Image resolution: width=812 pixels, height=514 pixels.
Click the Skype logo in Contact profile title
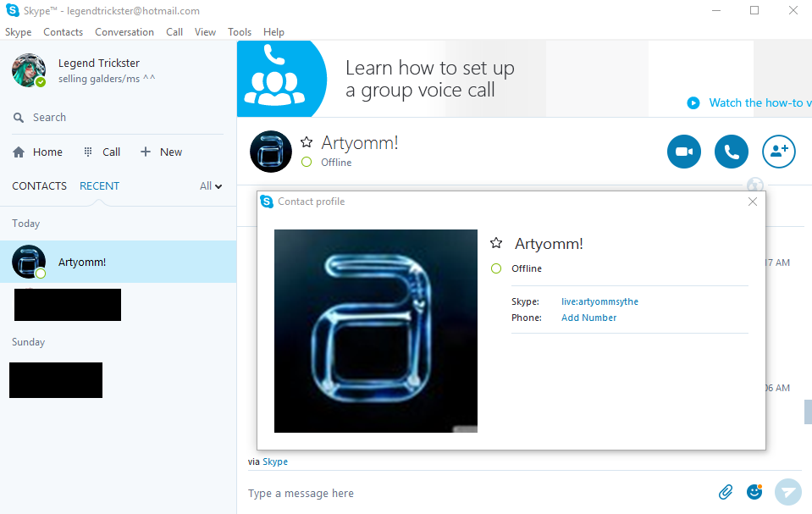click(x=267, y=202)
